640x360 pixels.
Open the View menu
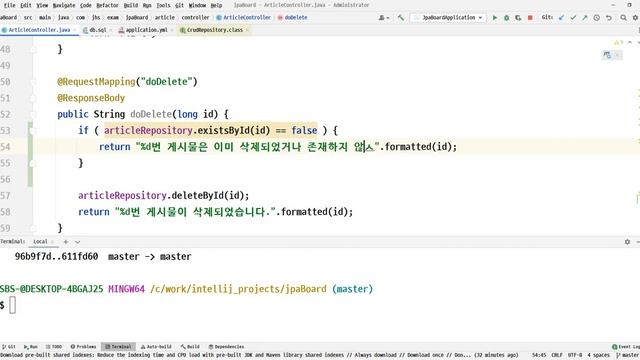point(42,5)
